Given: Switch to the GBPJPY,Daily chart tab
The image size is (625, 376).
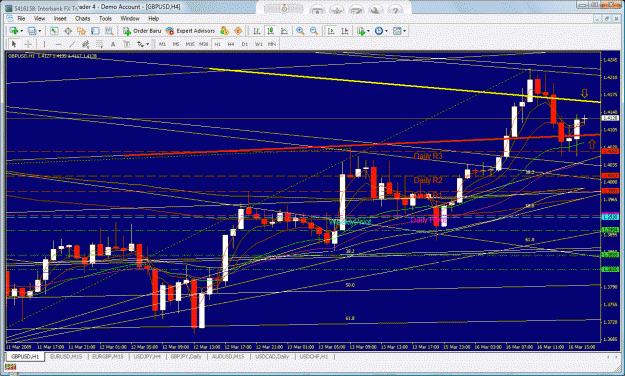Looking at the screenshot, I should point(186,356).
